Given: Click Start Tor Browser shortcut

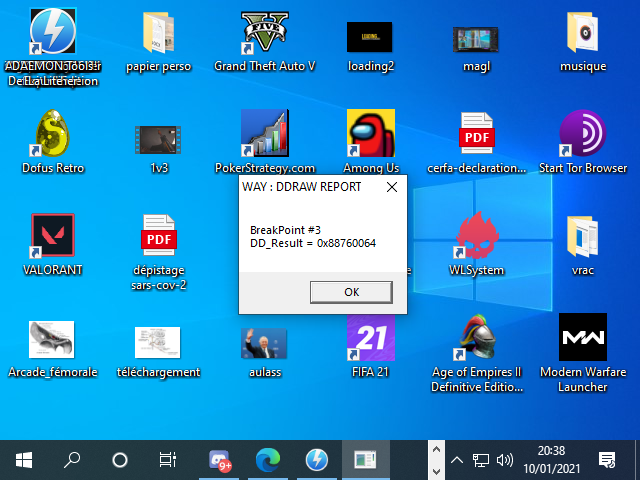Looking at the screenshot, I should (582, 133).
